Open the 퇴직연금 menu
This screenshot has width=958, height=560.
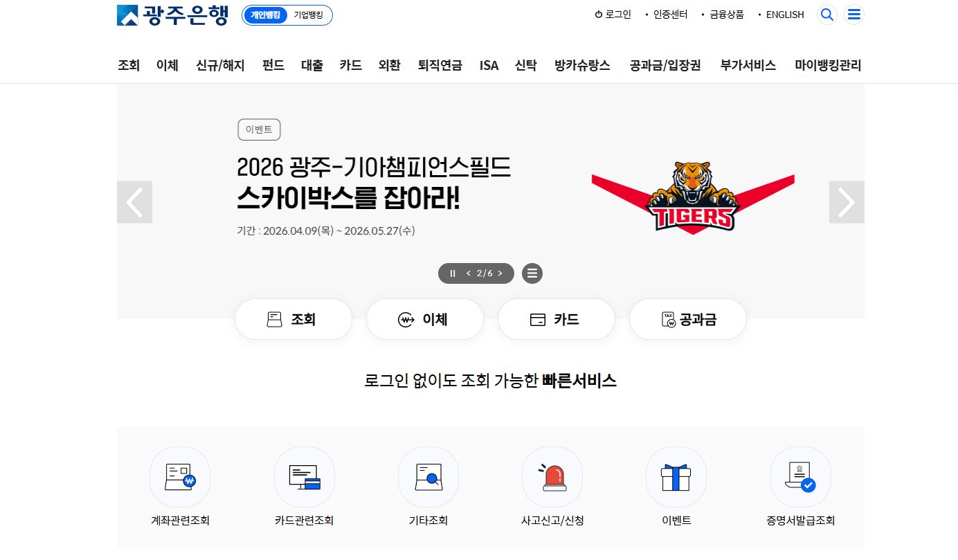440,66
